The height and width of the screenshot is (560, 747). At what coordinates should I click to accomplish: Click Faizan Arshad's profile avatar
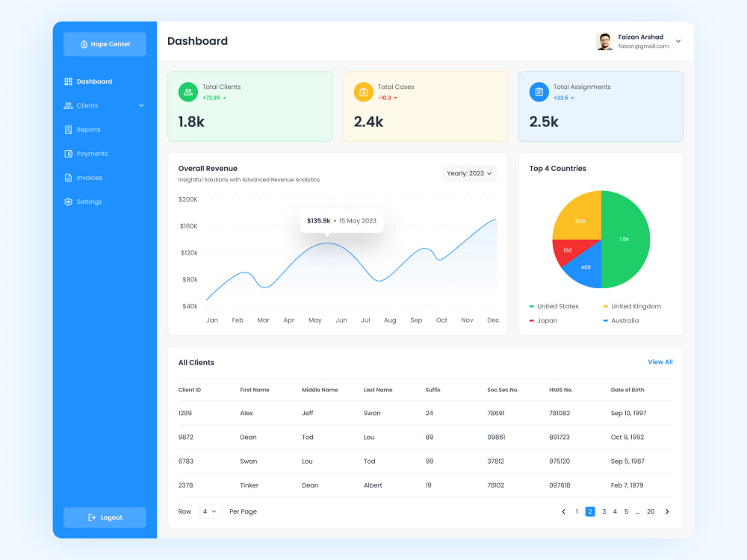604,41
